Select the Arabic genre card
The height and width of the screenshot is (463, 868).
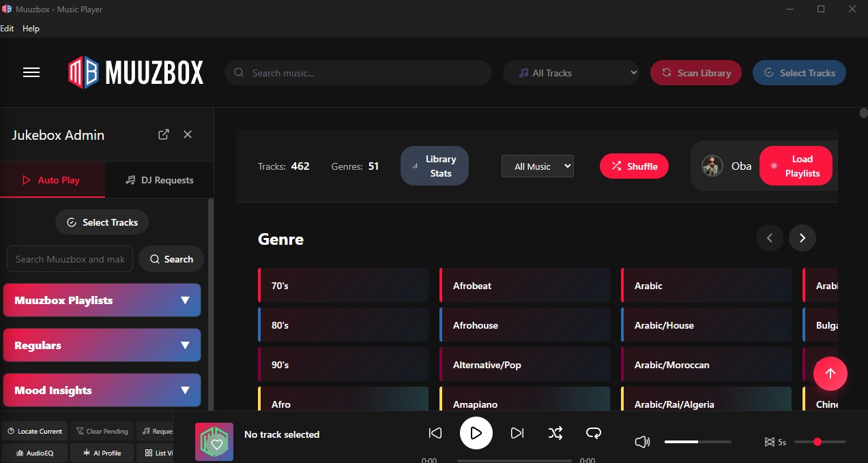coord(706,286)
